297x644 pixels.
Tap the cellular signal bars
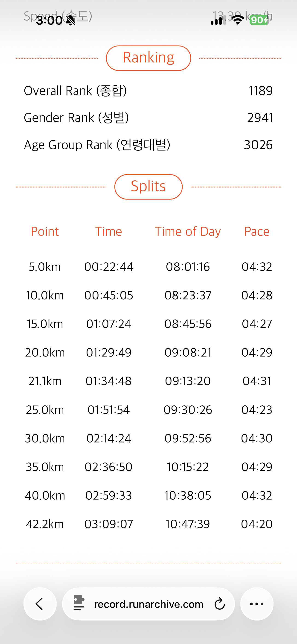click(x=218, y=20)
